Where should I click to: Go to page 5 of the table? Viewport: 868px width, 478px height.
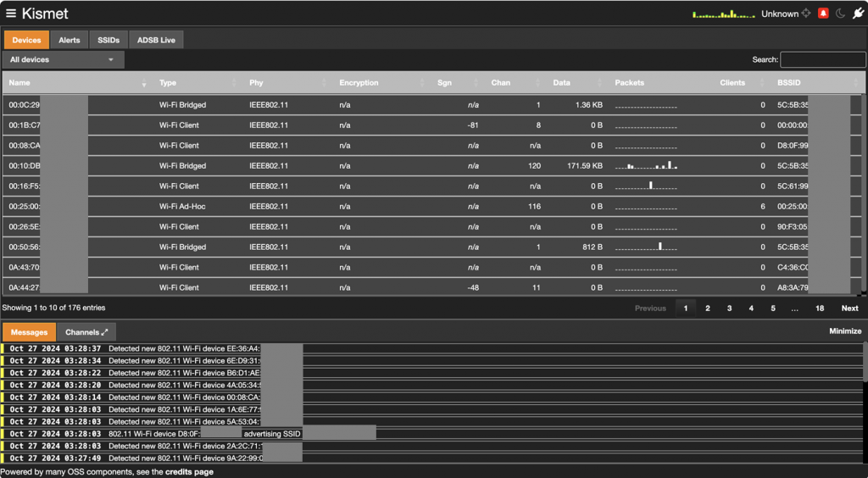tap(773, 308)
